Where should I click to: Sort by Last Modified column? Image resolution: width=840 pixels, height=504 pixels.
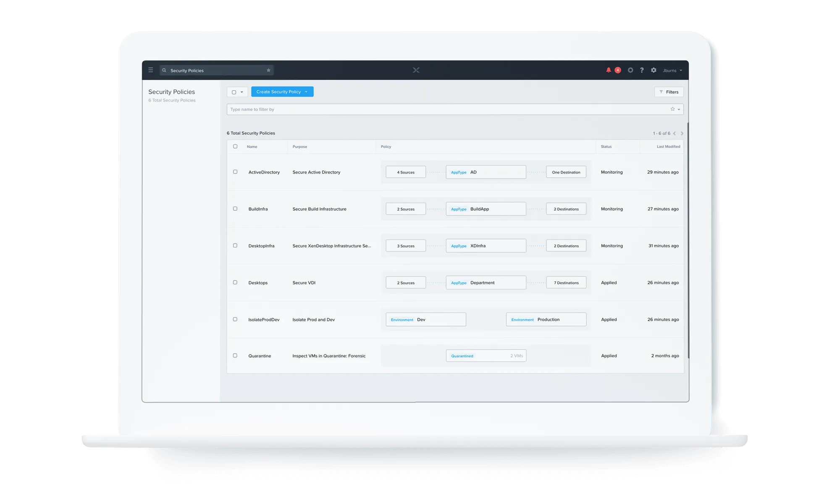point(668,147)
